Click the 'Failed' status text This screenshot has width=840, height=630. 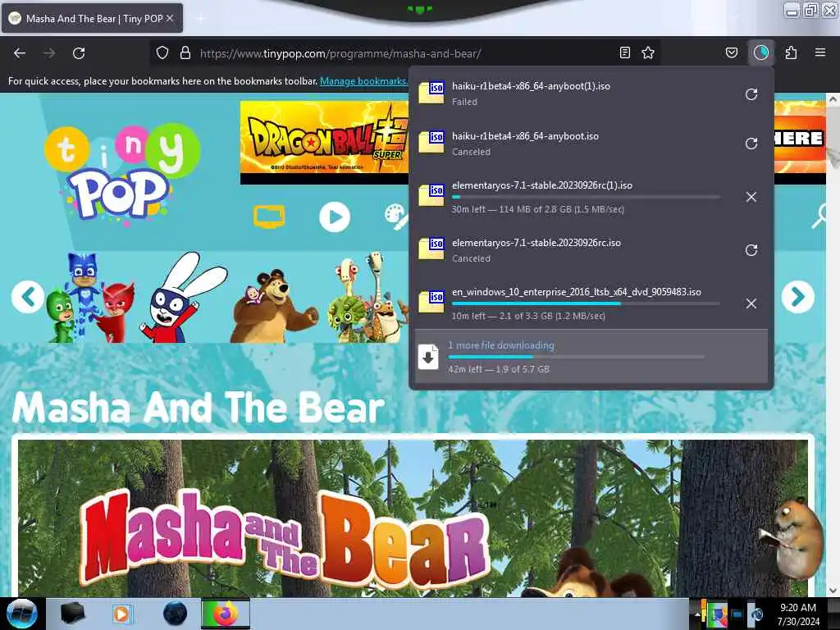464,102
